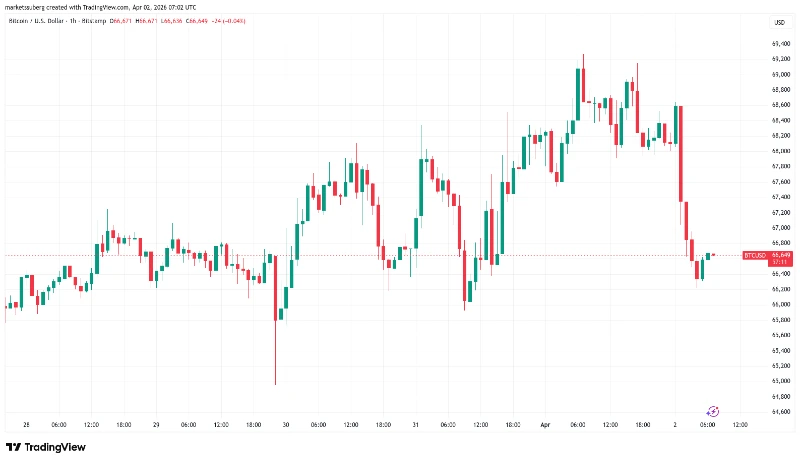Click the purple lightning event icon
Screen dimensions: 800x462
tap(713, 411)
